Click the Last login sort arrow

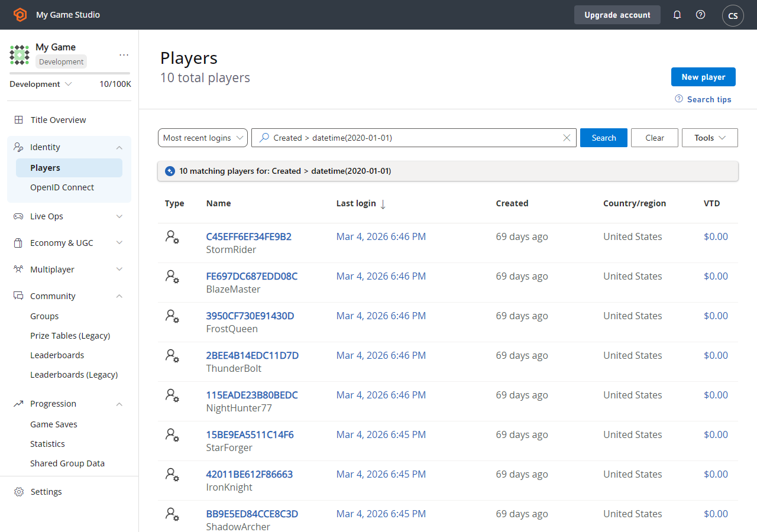tap(383, 204)
